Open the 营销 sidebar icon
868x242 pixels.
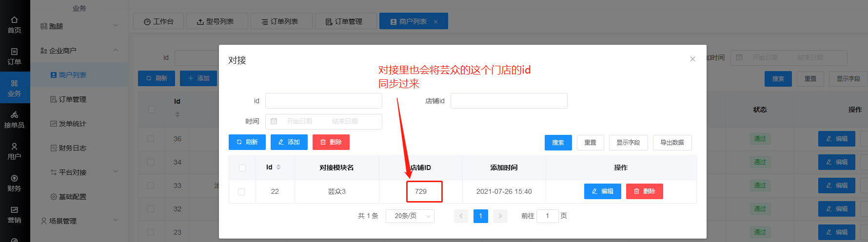pos(14,215)
